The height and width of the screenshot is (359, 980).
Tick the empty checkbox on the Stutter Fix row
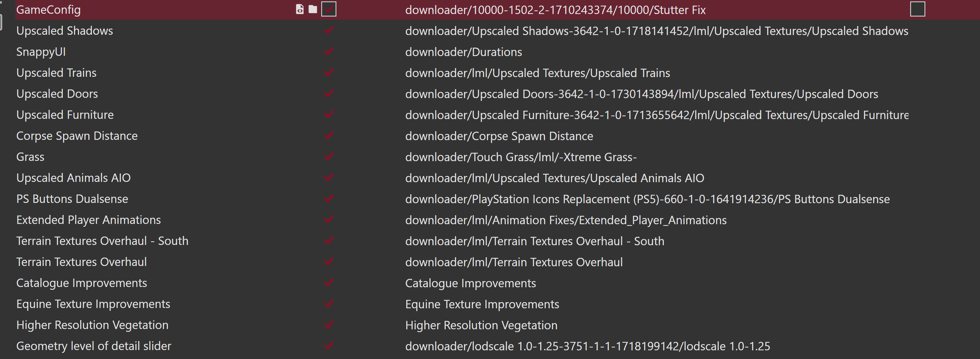[x=917, y=9]
